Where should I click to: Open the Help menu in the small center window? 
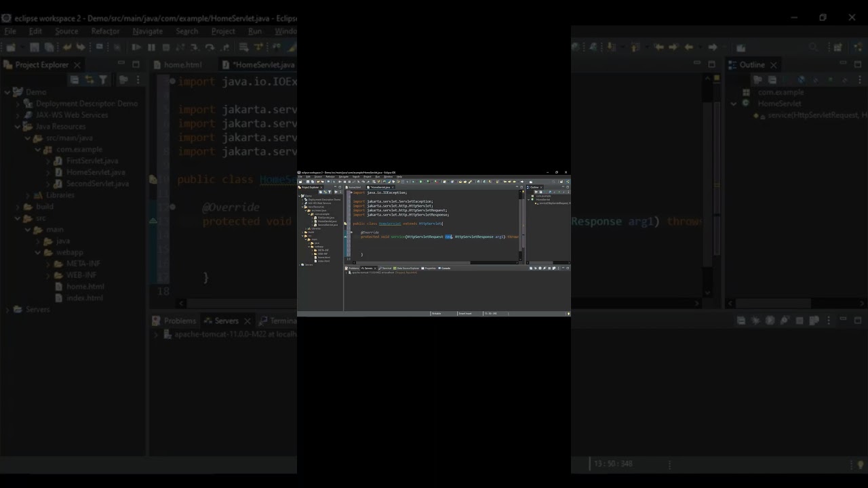click(399, 177)
